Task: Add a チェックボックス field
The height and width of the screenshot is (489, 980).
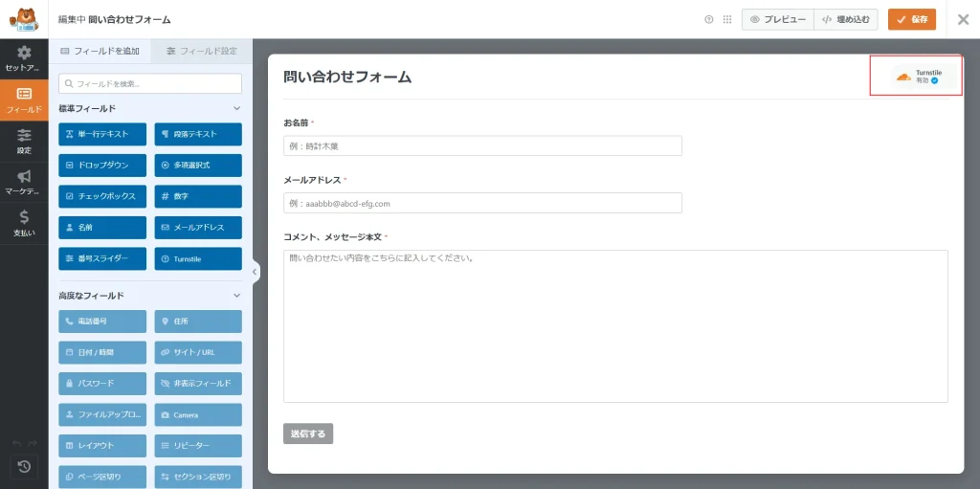Action: click(x=102, y=196)
